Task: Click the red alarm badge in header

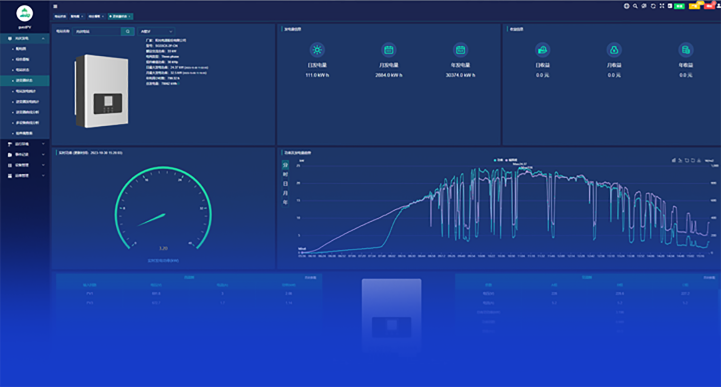Action: coord(709,6)
